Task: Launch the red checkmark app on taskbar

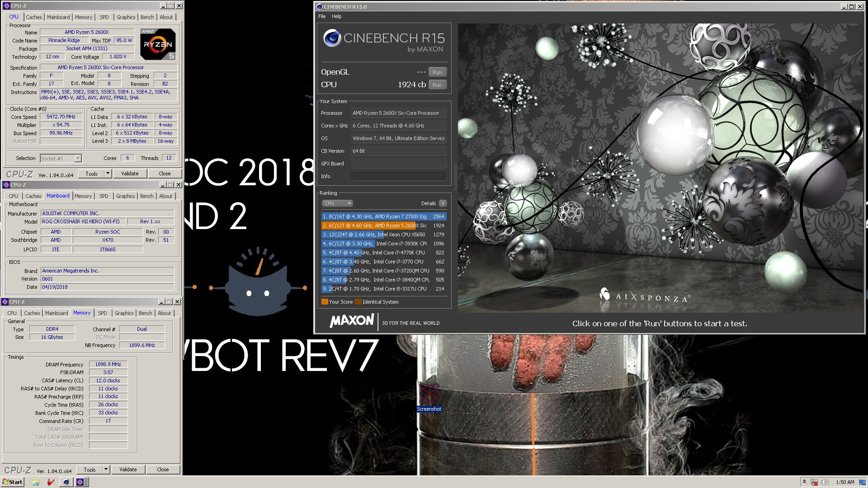Action: (51, 482)
